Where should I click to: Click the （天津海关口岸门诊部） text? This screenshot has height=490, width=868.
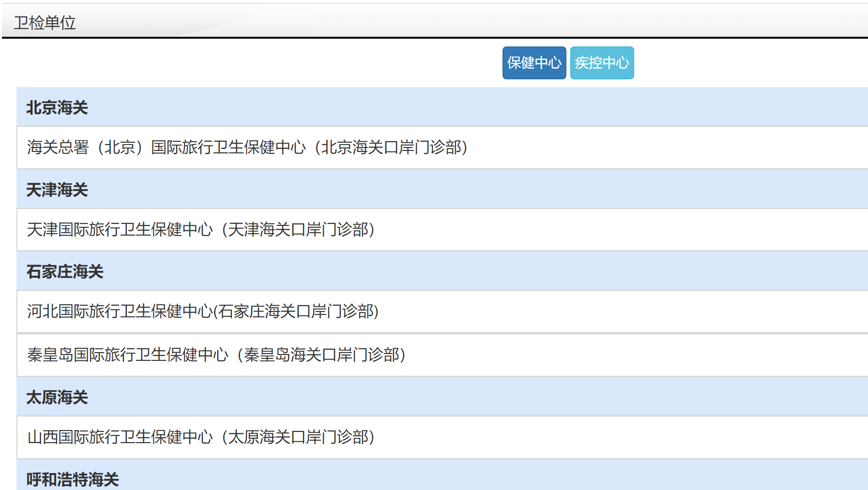pyautogui.click(x=298, y=230)
